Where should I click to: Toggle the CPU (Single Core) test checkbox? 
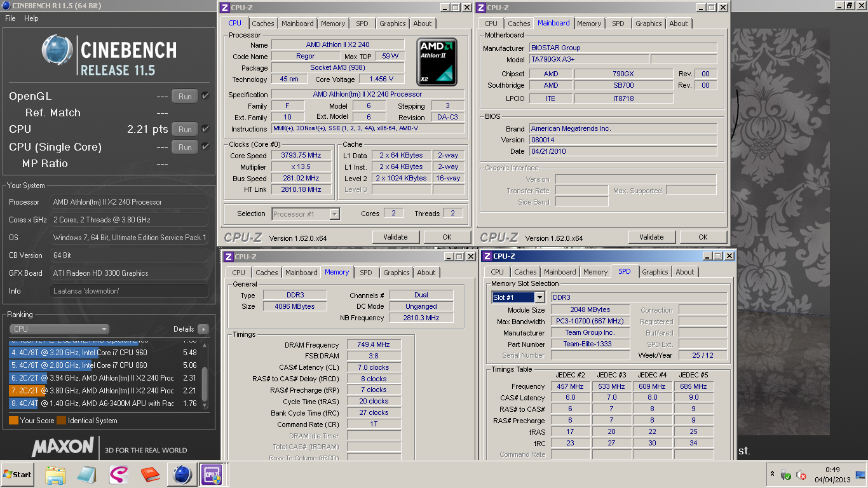click(x=205, y=147)
